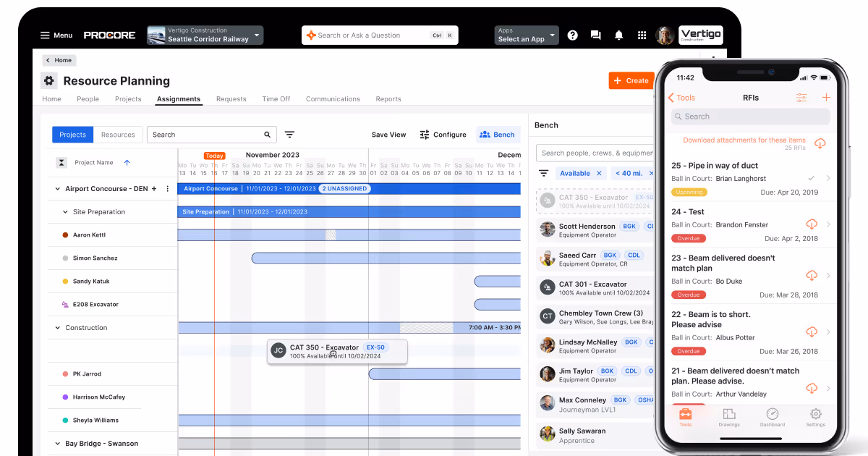The width and height of the screenshot is (868, 456).
Task: Tap the phone's RFI Search field
Action: click(x=750, y=117)
